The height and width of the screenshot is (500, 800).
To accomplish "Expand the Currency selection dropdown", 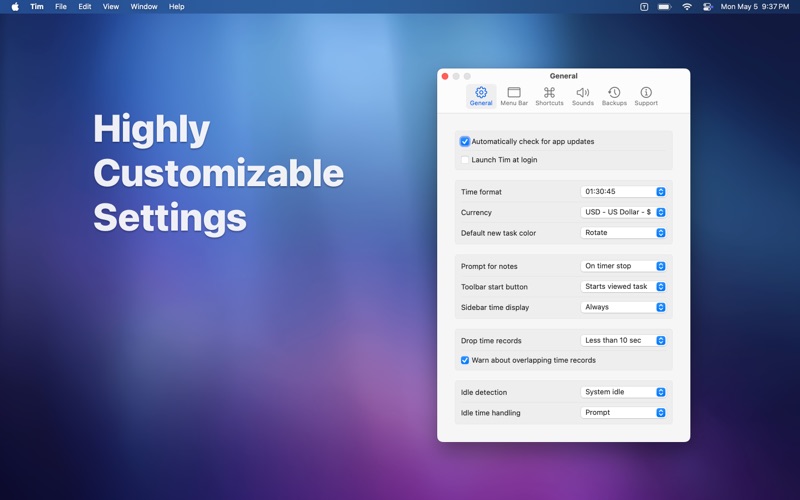I will pyautogui.click(x=623, y=212).
